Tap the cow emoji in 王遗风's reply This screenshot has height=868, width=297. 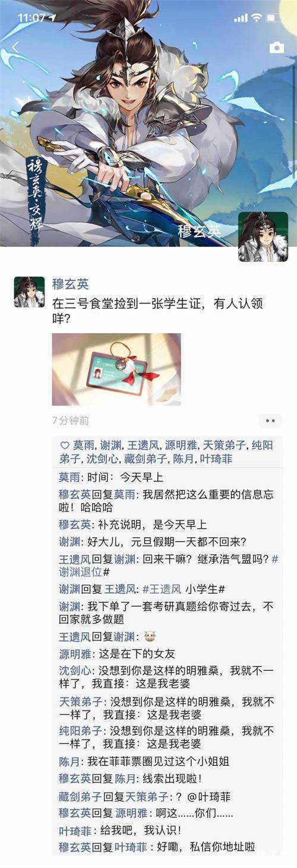150,636
